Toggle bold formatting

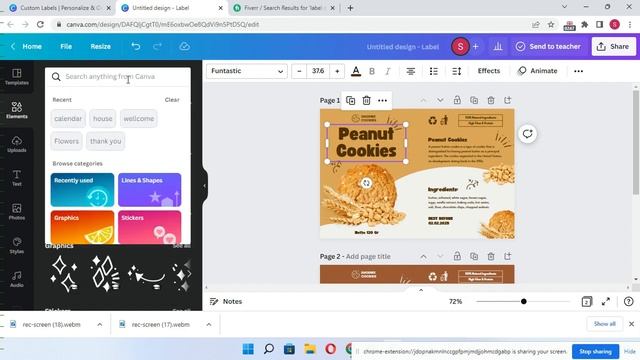(372, 71)
